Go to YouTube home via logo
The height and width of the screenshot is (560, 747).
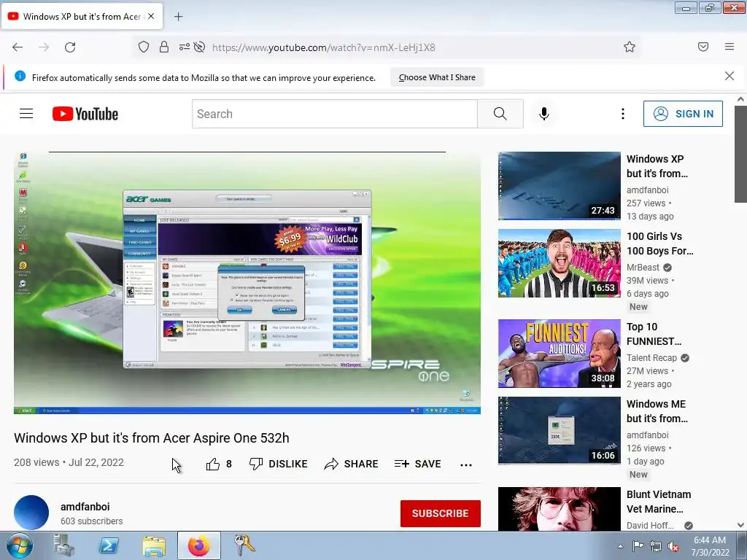[85, 114]
